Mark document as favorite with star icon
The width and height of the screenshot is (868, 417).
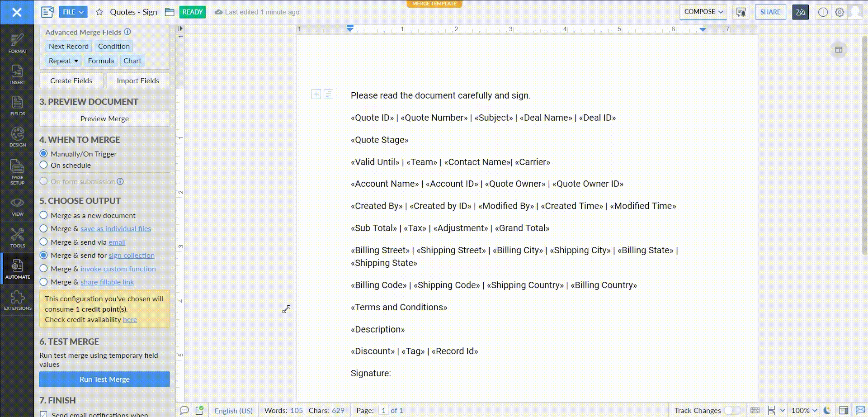pos(99,12)
